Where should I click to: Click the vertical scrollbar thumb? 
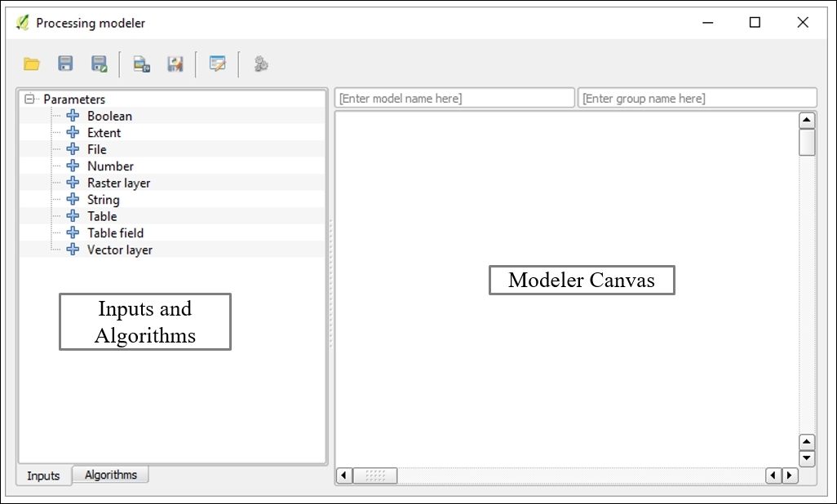tap(807, 143)
